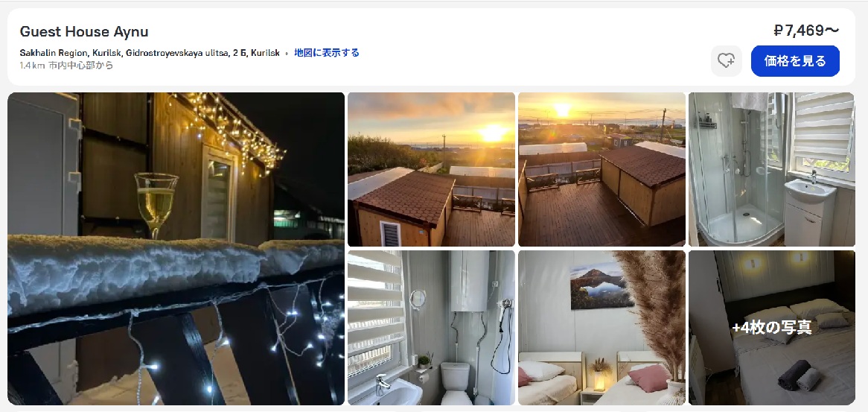The width and height of the screenshot is (868, 412).
Task: Click the rolled towels on the double bed
Action: [800, 375]
